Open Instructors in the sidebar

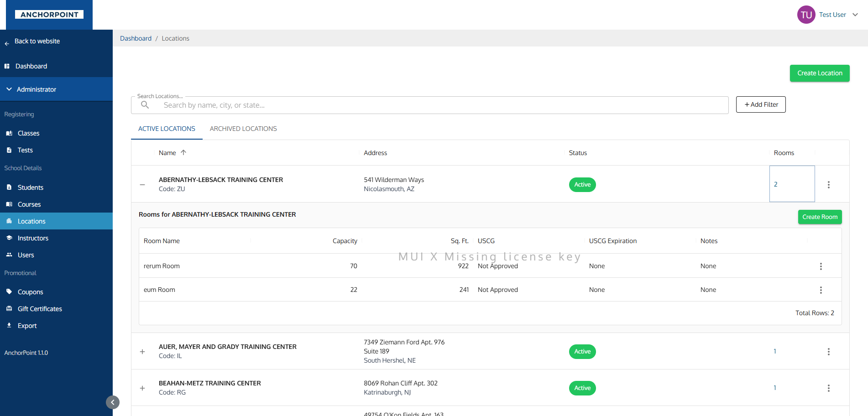[x=33, y=238]
